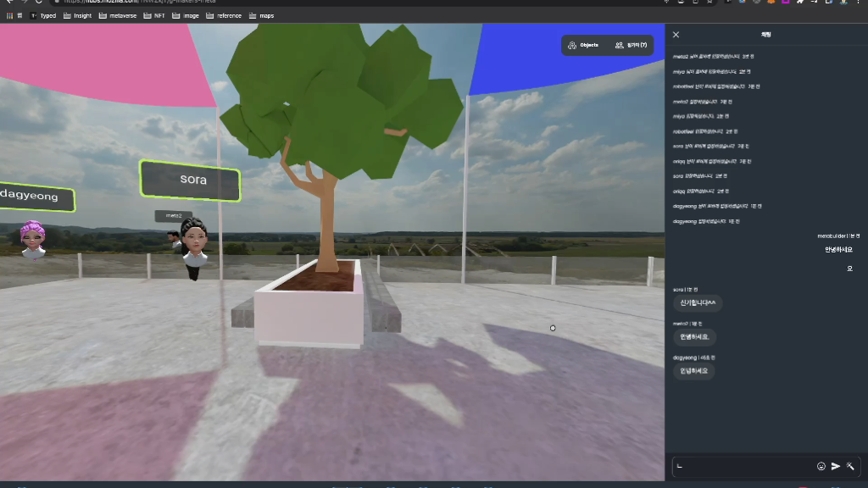Screen dimensions: 868x488
Task: Select the pink-haired dagyeong avatar
Action: (x=33, y=237)
